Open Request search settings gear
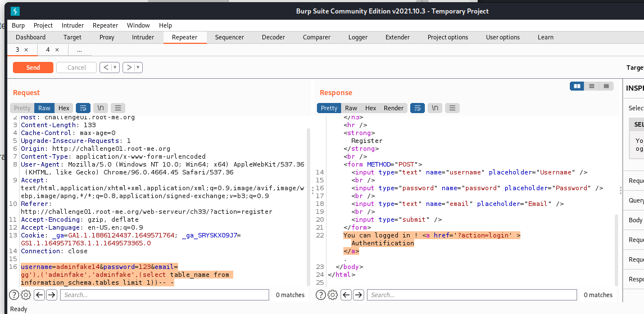The height and width of the screenshot is (314, 644). point(26,295)
